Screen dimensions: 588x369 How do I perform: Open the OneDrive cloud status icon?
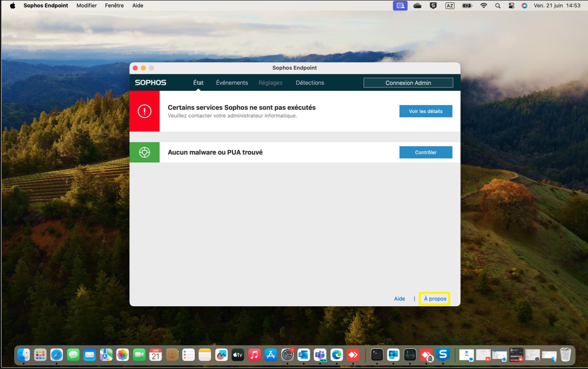417,6
